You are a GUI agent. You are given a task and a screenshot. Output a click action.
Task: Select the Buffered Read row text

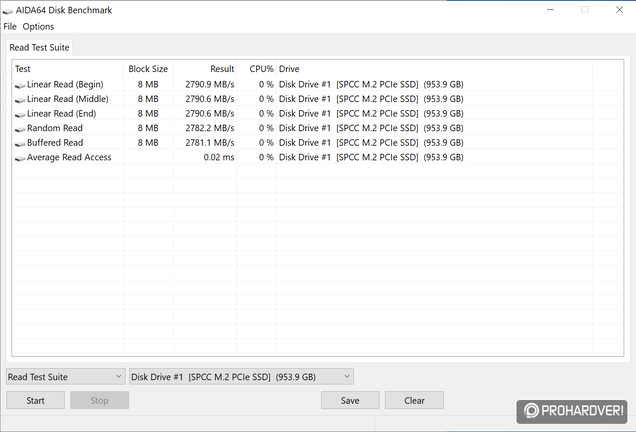(55, 143)
